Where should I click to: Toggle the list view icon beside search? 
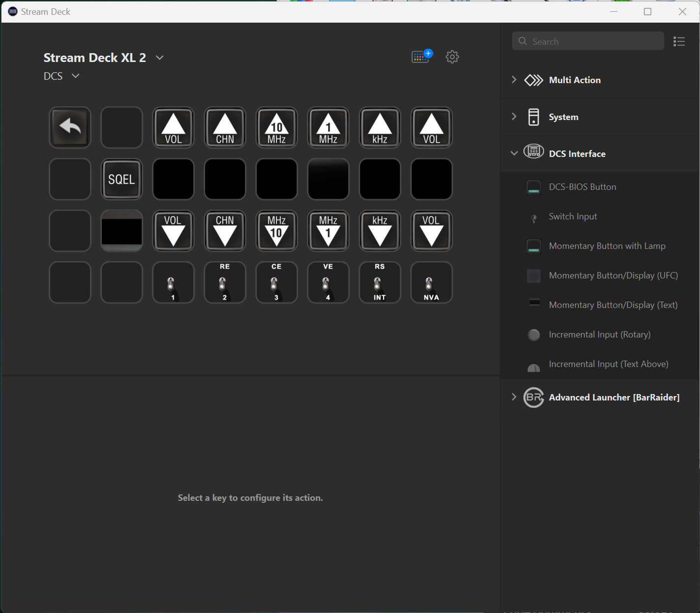pyautogui.click(x=679, y=41)
